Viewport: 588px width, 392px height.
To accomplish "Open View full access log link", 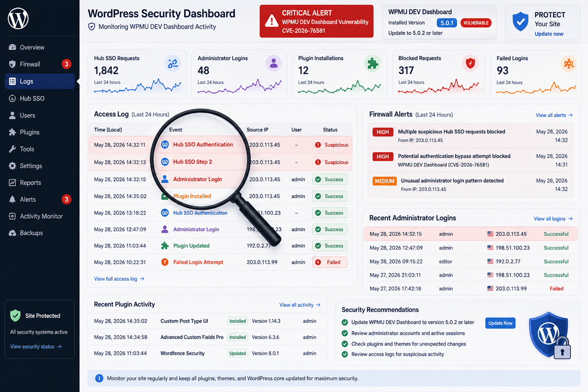I will click(x=119, y=279).
